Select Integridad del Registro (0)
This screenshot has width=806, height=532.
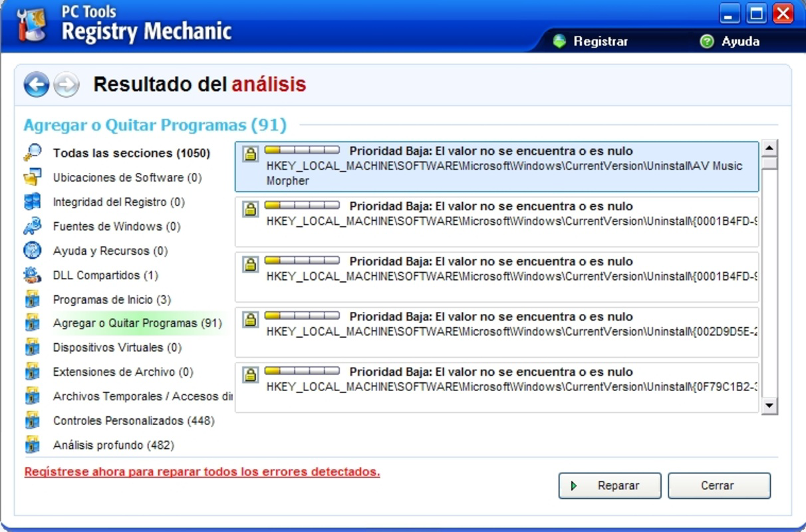pyautogui.click(x=119, y=202)
